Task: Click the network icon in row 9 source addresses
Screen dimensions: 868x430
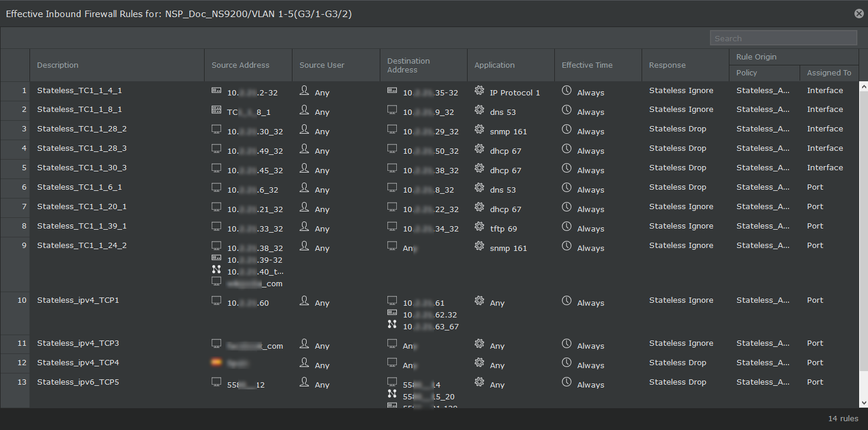Action: pyautogui.click(x=216, y=270)
